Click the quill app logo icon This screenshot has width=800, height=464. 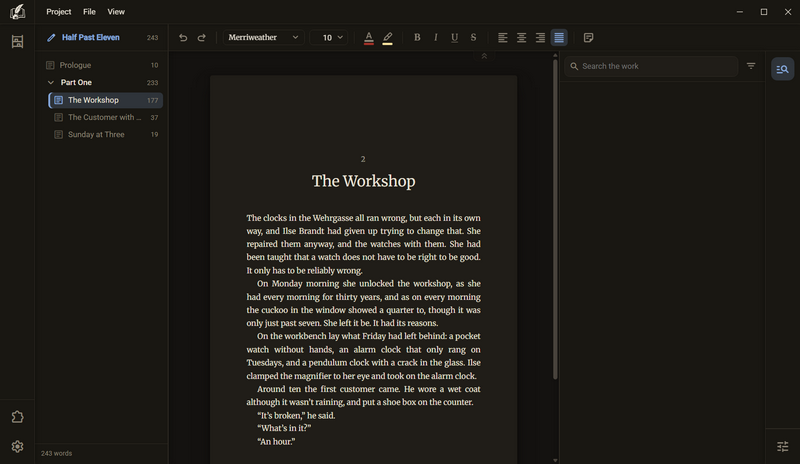(17, 11)
